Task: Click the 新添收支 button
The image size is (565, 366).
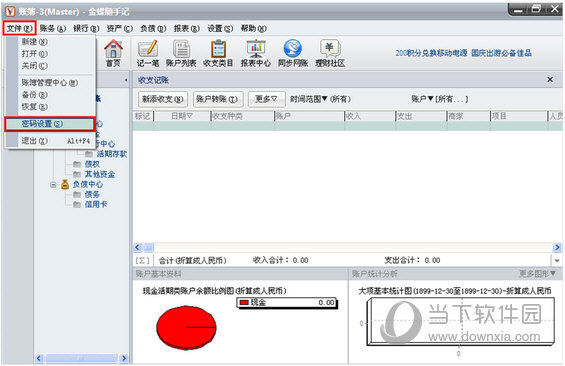Action: point(163,99)
